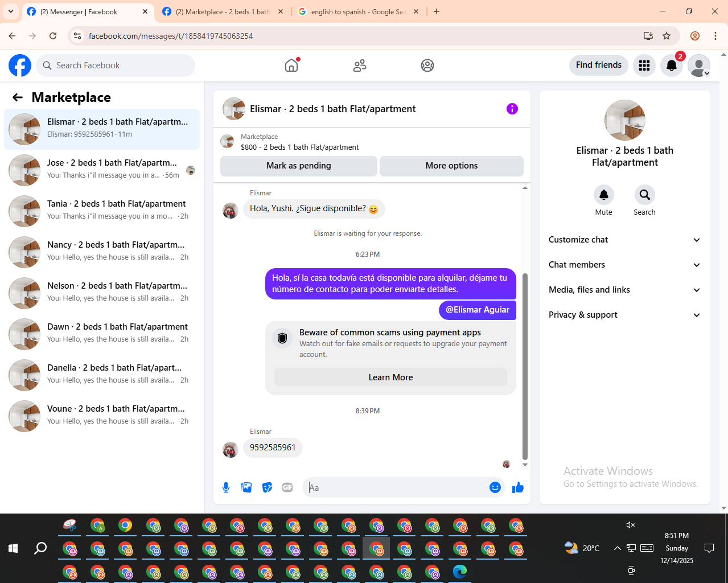Click the Search Facebook field

tap(116, 65)
